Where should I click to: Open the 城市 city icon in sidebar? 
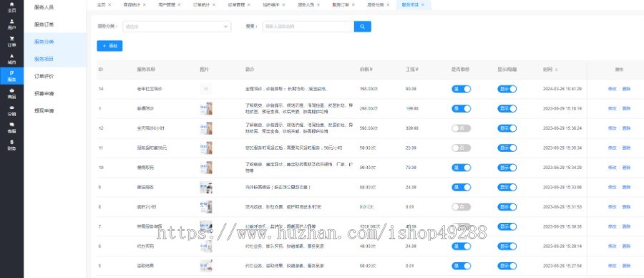coord(12,59)
